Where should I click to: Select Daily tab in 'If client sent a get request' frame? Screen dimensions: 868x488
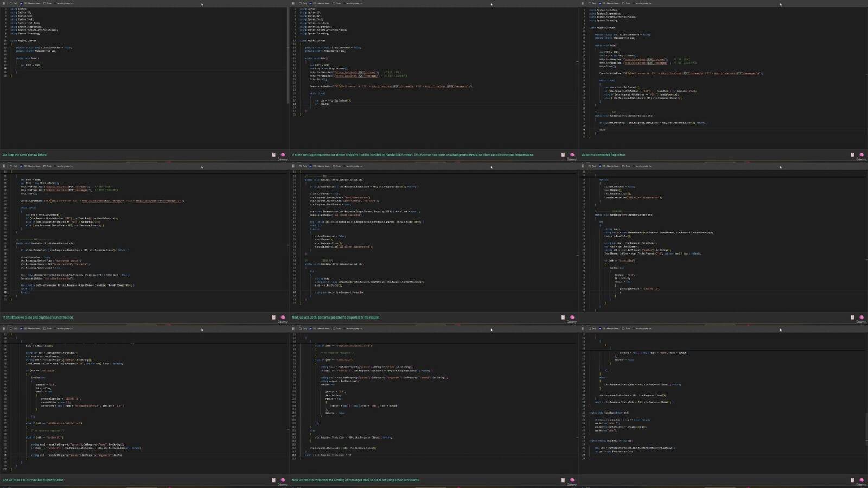(x=303, y=3)
